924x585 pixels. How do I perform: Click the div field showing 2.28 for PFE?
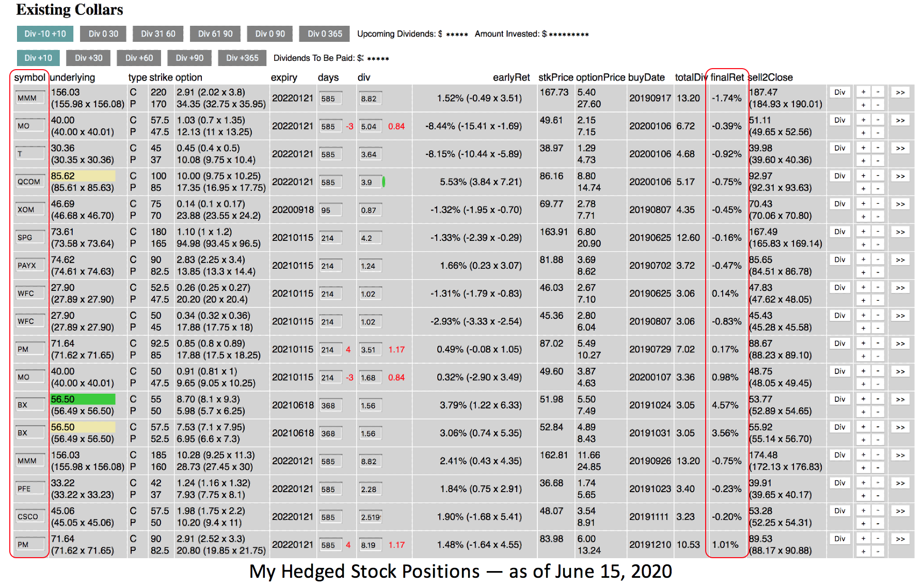pyautogui.click(x=370, y=489)
